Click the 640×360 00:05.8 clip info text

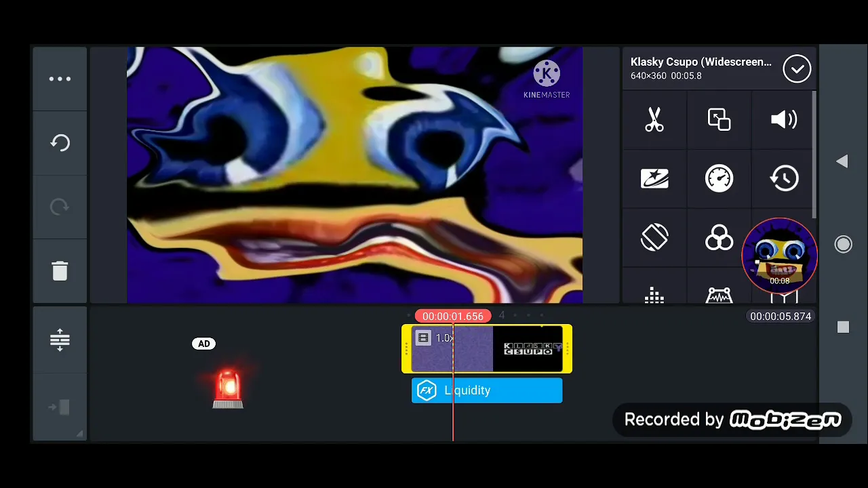click(x=666, y=76)
